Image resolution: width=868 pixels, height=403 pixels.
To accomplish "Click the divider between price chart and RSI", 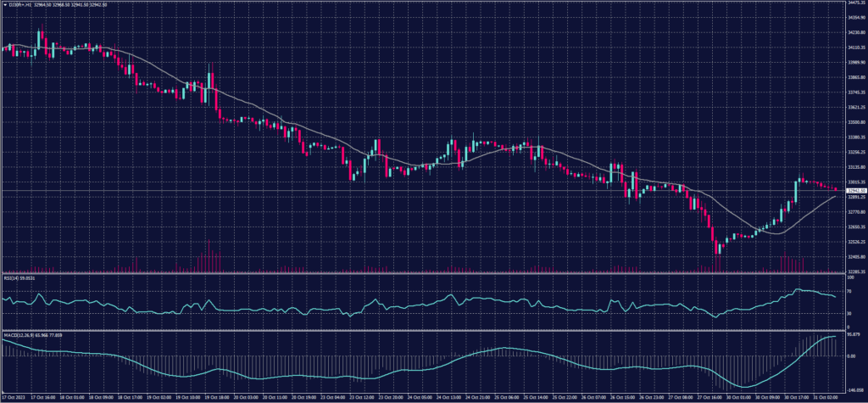I will [424, 273].
